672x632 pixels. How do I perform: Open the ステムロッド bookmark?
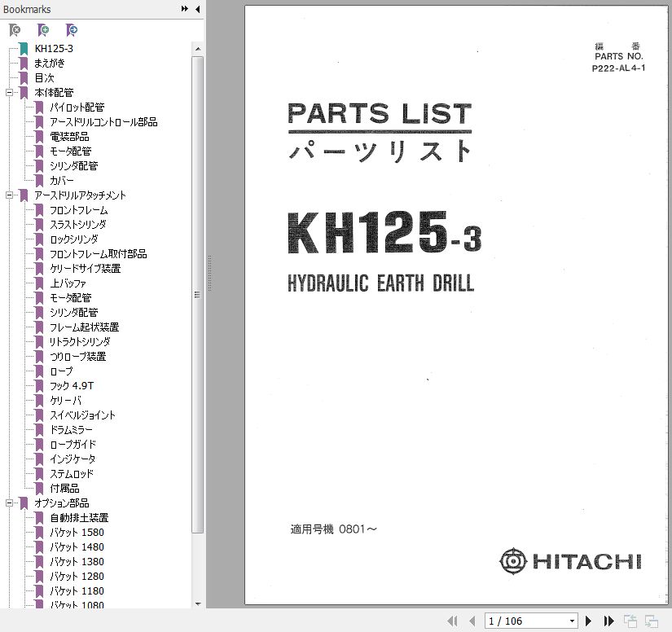pos(72,473)
